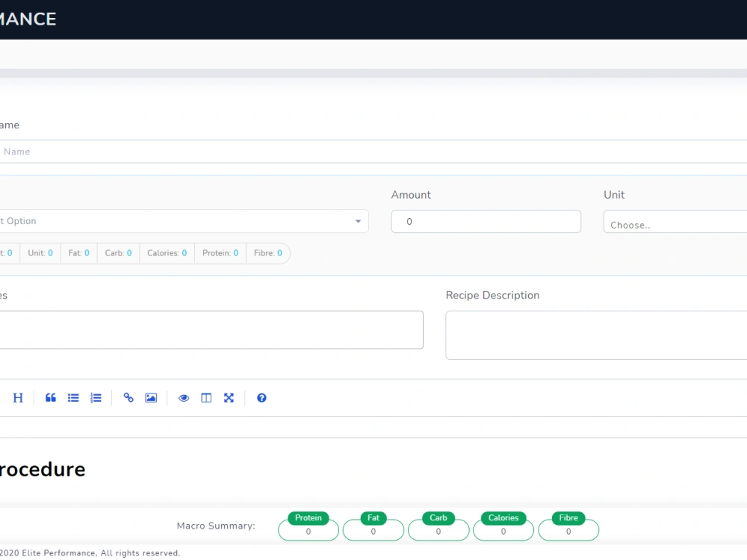Viewport: 747px width, 560px height.
Task: Create a numbered list
Action: tap(96, 398)
